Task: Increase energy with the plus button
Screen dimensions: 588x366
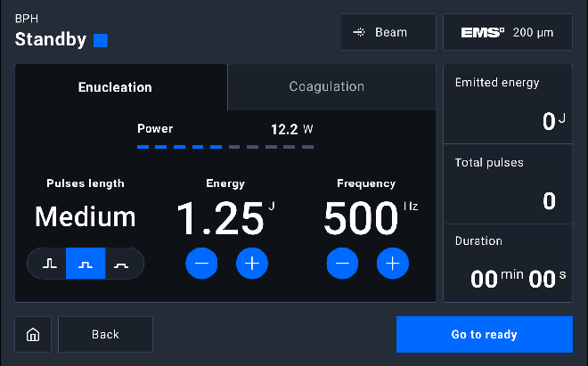Action: (252, 263)
